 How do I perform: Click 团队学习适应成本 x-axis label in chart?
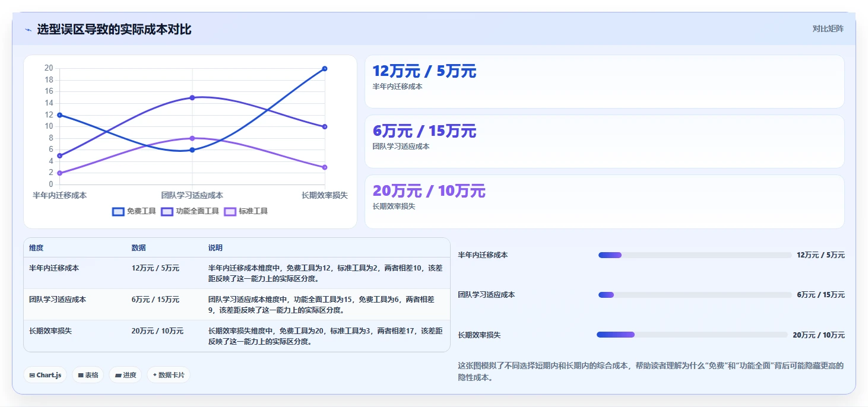(x=192, y=195)
